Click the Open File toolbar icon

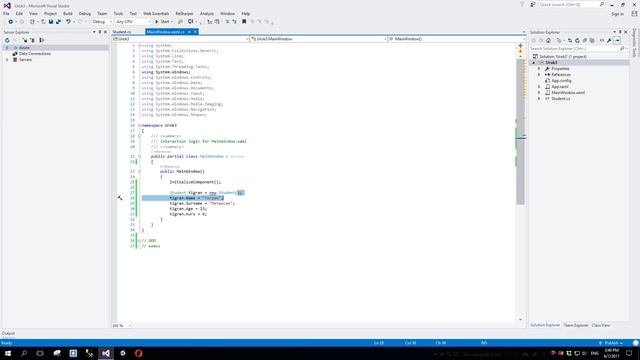point(43,22)
